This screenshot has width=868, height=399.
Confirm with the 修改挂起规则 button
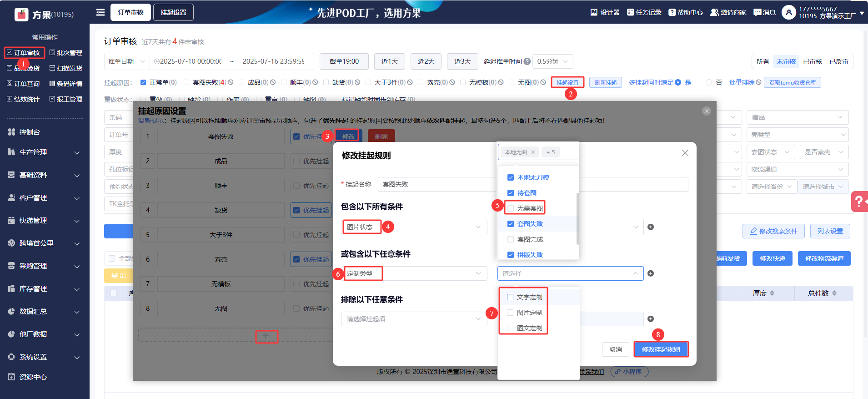point(661,349)
